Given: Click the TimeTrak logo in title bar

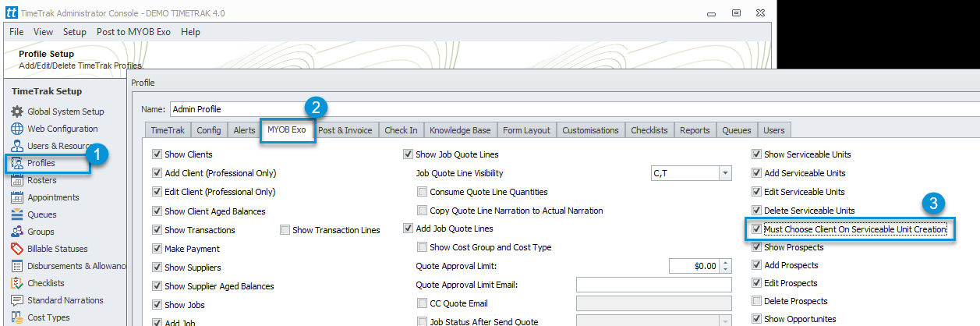Looking at the screenshot, I should (x=11, y=13).
